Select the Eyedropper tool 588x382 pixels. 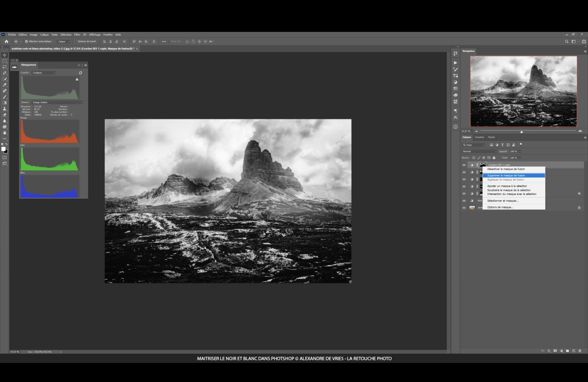click(x=4, y=85)
